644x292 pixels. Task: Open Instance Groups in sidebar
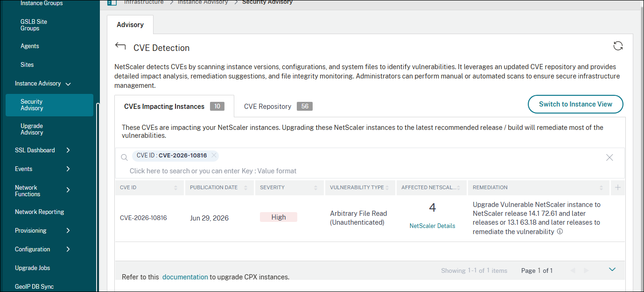pos(42,3)
